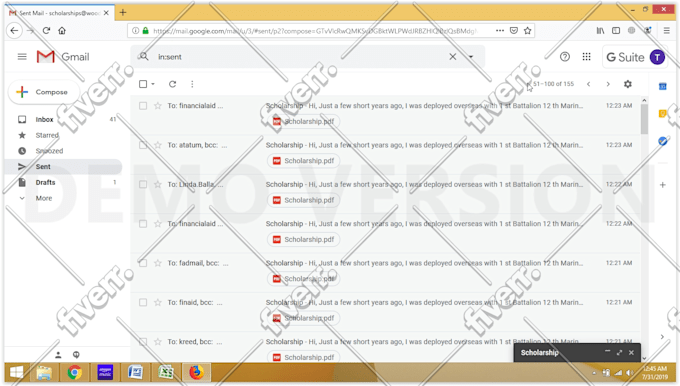Open the Calendar side panel icon
The width and height of the screenshot is (680, 386).
coord(663,86)
